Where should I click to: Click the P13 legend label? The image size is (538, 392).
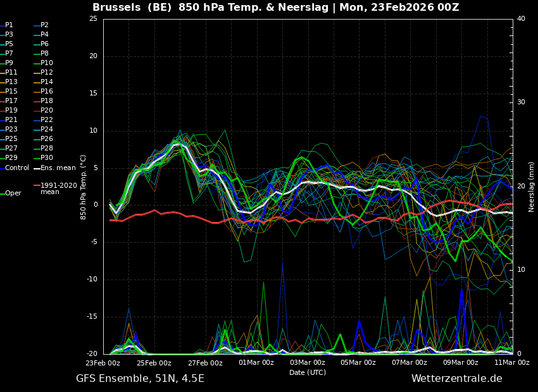coord(11,82)
